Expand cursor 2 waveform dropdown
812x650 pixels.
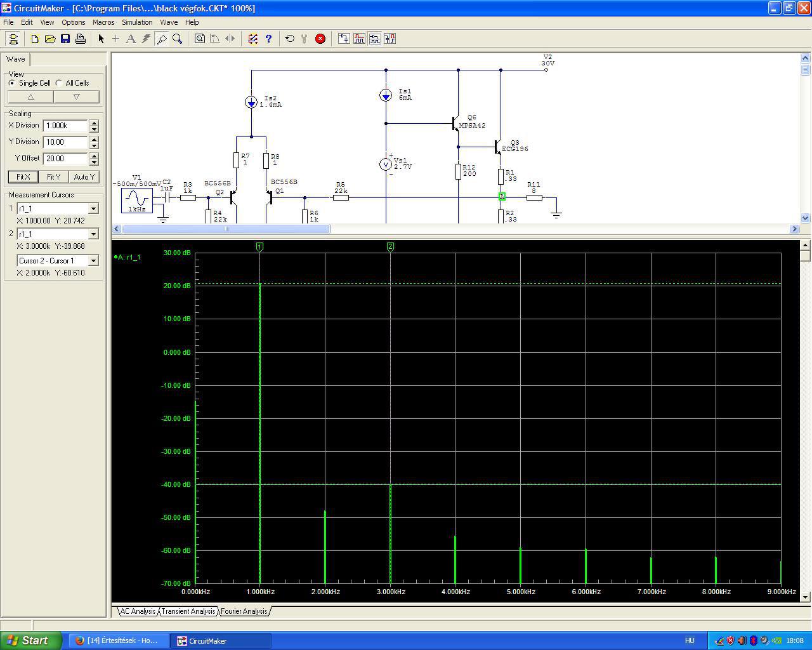pyautogui.click(x=93, y=234)
